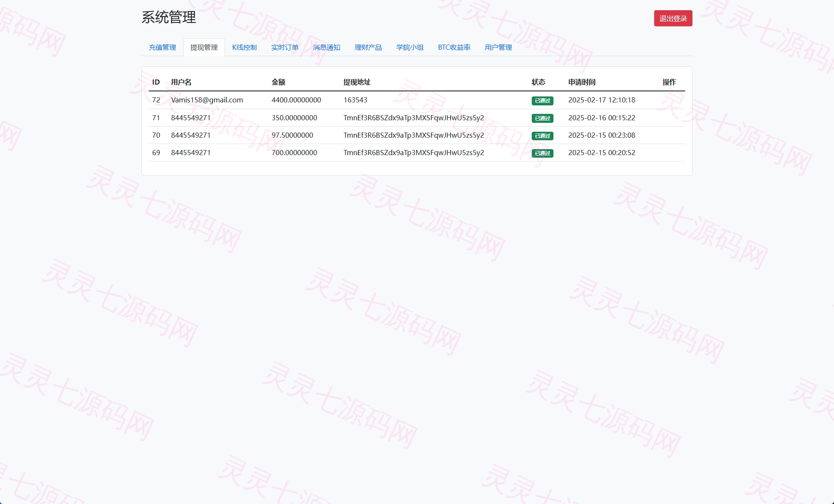This screenshot has width=834, height=504.
Task: Click amount 700.00000000
Action: 294,153
